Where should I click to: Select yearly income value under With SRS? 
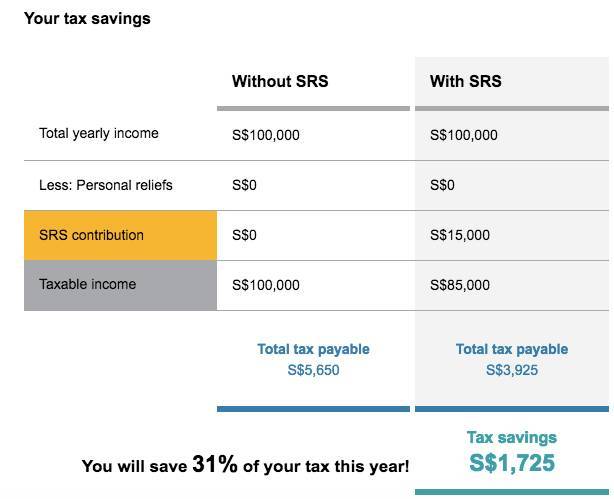(464, 135)
